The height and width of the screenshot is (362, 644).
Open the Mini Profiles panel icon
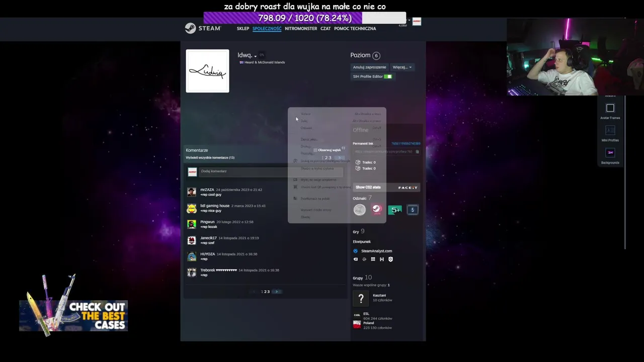click(x=610, y=131)
